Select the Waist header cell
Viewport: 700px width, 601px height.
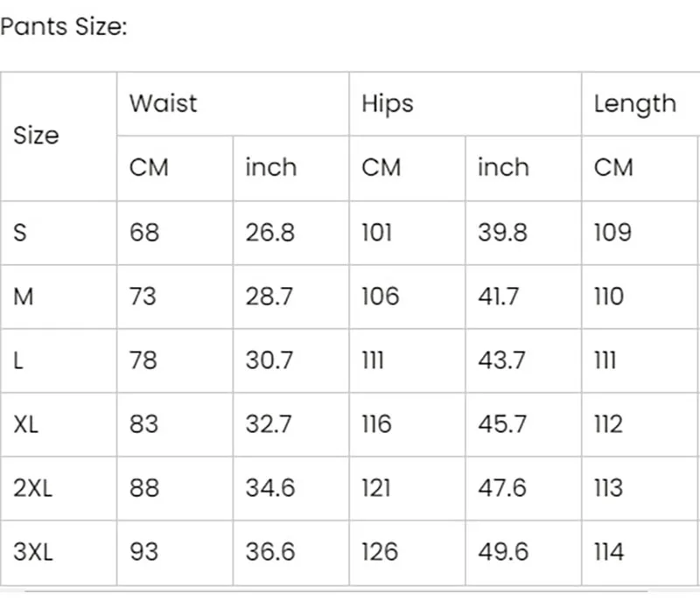pos(233,103)
